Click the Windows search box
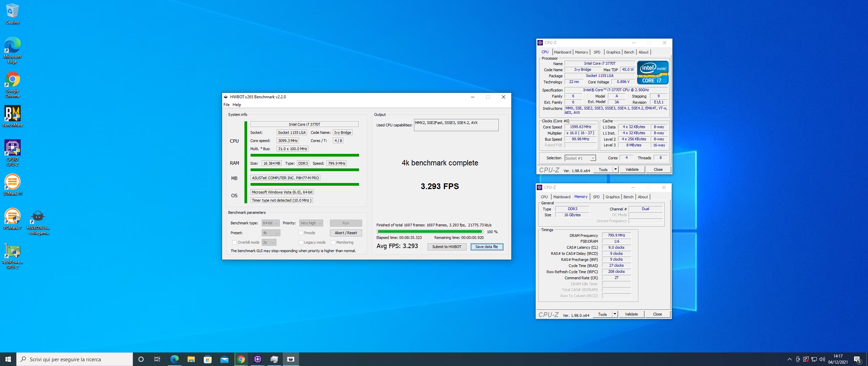Viewport: 868px width, 366px height. 75,359
